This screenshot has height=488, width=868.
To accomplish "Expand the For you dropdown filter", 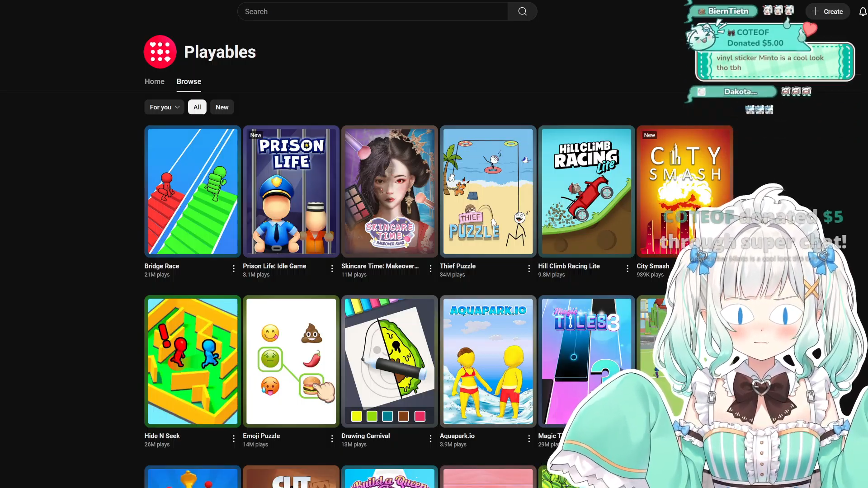I will 165,107.
